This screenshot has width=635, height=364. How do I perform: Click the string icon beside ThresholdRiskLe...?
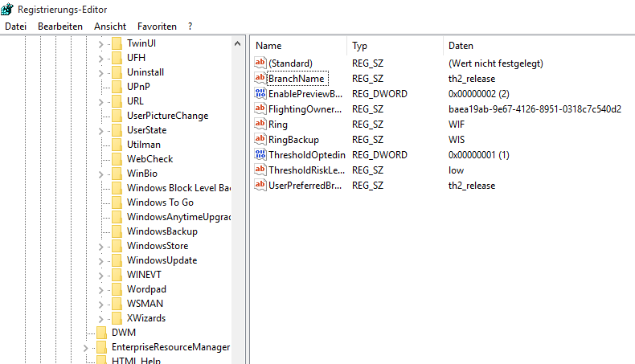(x=260, y=170)
